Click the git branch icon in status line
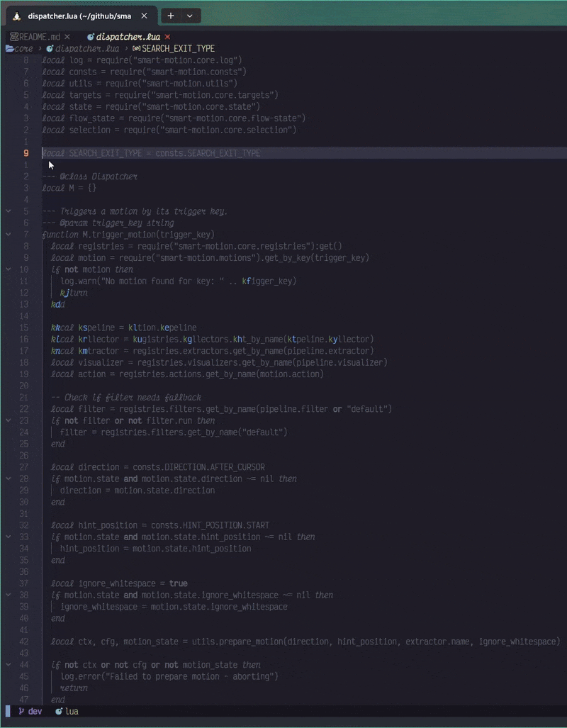The image size is (567, 728). point(21,711)
